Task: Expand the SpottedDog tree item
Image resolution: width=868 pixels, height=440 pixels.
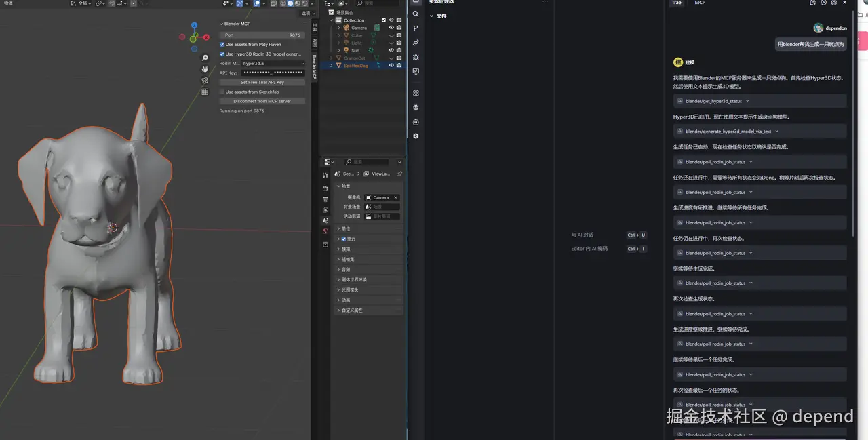Action: [x=331, y=65]
